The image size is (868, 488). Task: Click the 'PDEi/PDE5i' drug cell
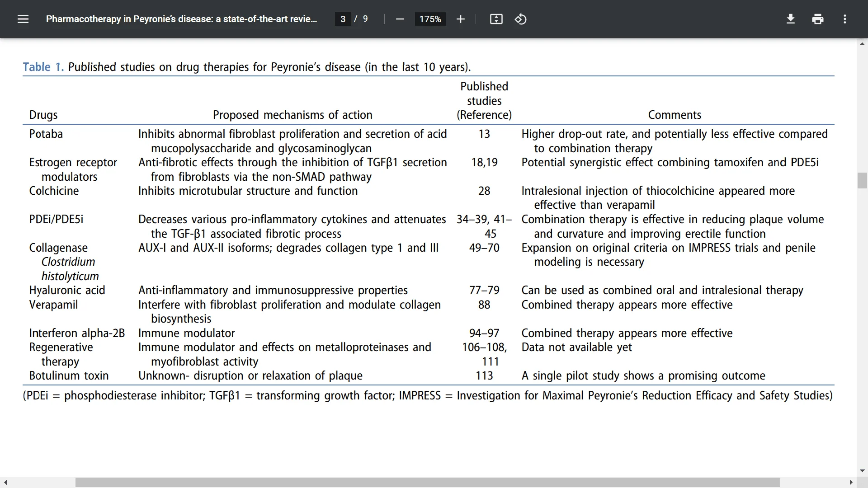(x=56, y=219)
